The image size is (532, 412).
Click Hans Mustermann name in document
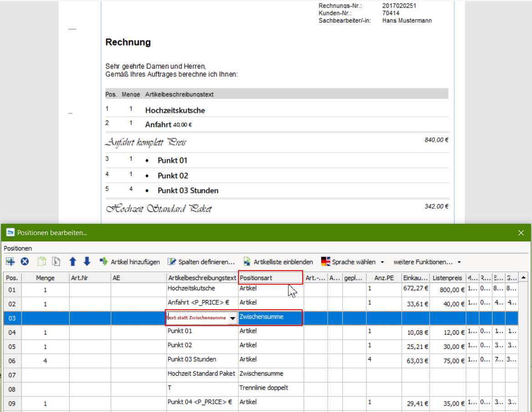pos(407,20)
